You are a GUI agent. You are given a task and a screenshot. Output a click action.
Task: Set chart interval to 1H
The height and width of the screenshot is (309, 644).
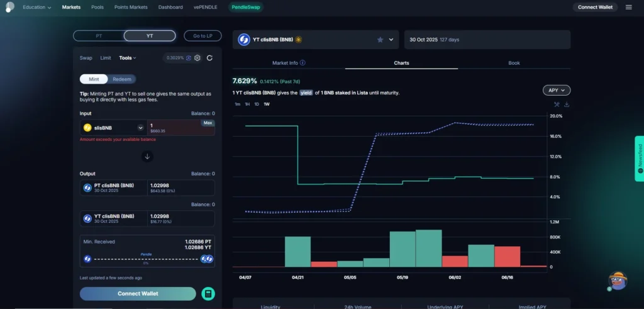247,104
